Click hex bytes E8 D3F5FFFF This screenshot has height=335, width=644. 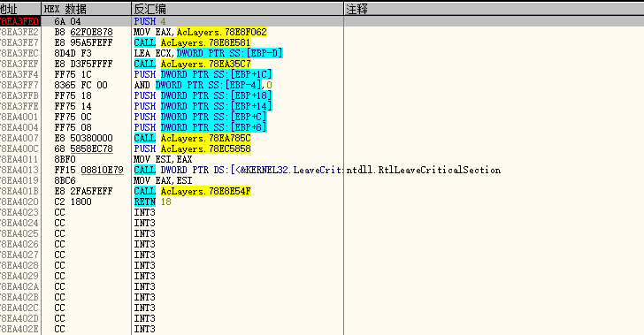83,64
